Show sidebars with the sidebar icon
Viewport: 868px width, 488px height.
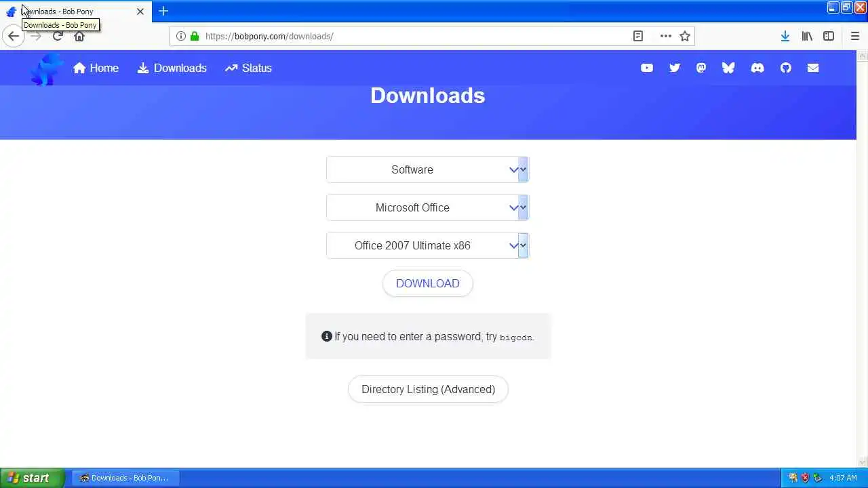(x=829, y=36)
